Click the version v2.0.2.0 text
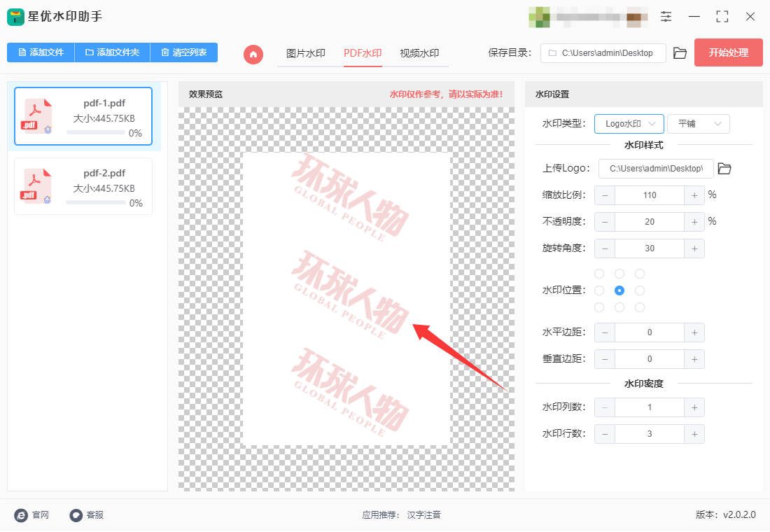This screenshot has width=770, height=532. (726, 514)
